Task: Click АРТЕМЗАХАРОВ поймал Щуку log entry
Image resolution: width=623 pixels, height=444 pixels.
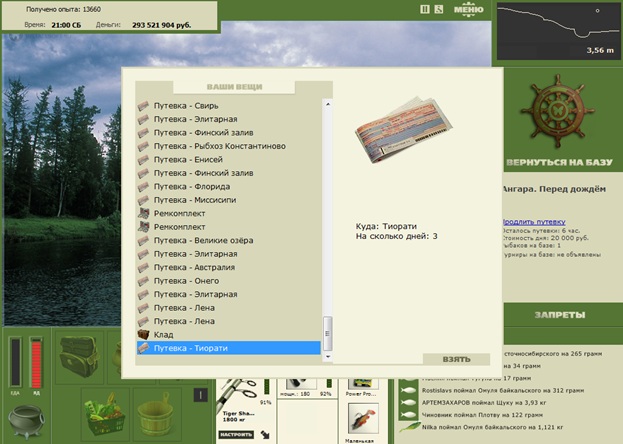Action: 484,403
